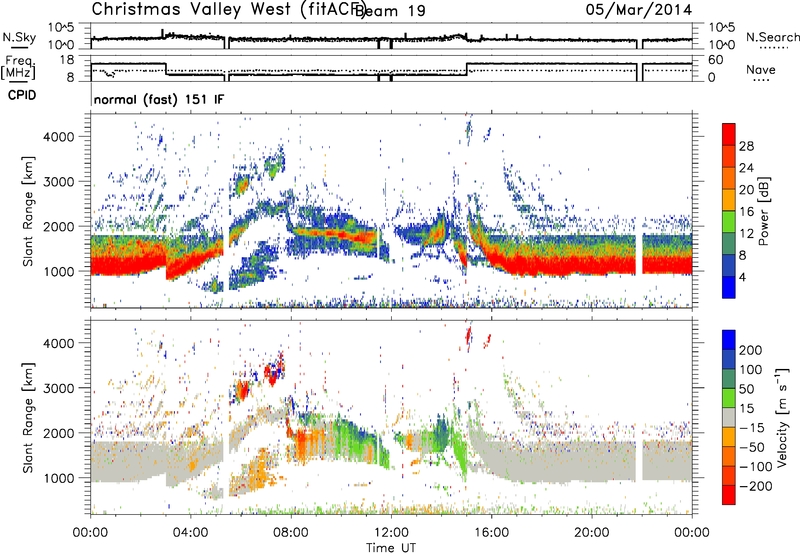Click the '4' power colorbar value

[743, 277]
